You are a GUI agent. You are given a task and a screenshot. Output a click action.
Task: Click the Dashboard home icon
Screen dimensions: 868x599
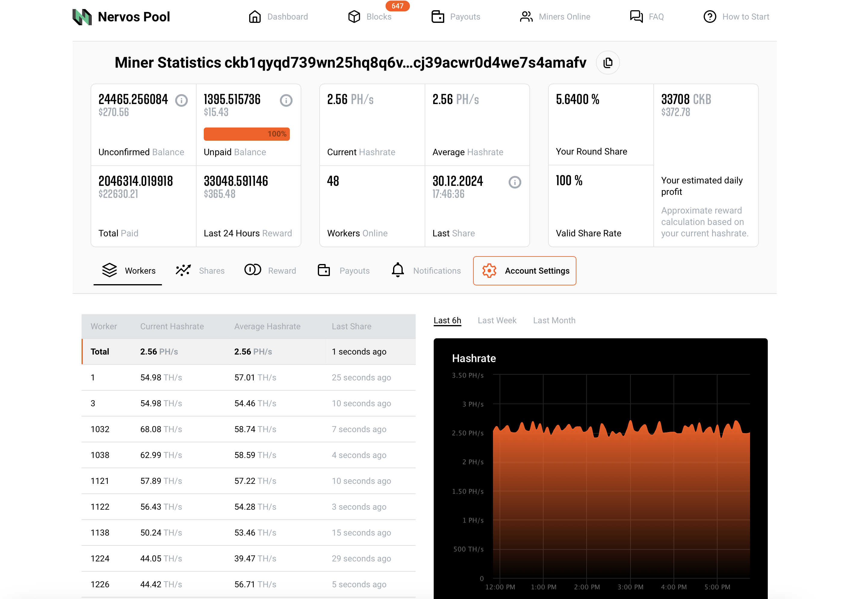[x=255, y=17]
